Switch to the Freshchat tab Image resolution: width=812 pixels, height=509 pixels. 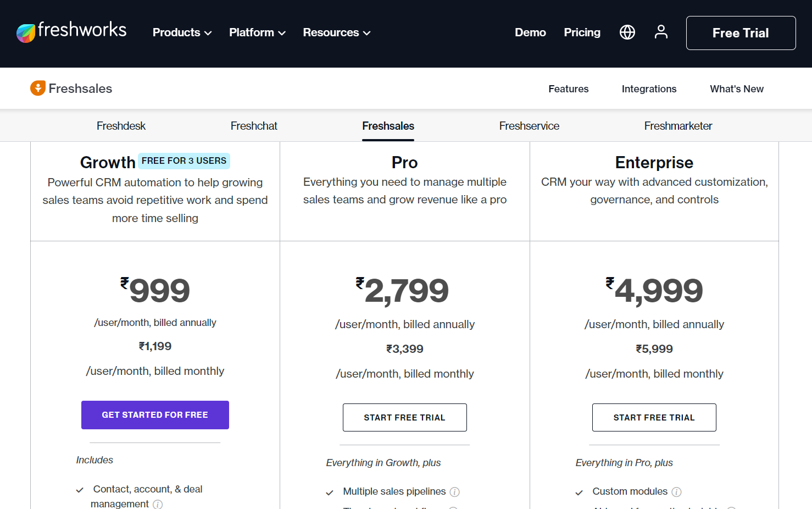point(254,126)
